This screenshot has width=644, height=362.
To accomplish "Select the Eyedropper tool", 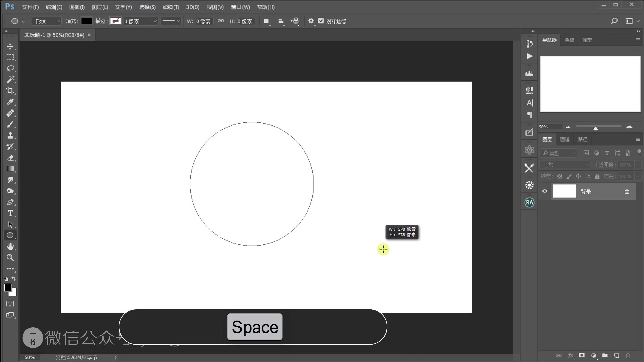I will tap(10, 102).
